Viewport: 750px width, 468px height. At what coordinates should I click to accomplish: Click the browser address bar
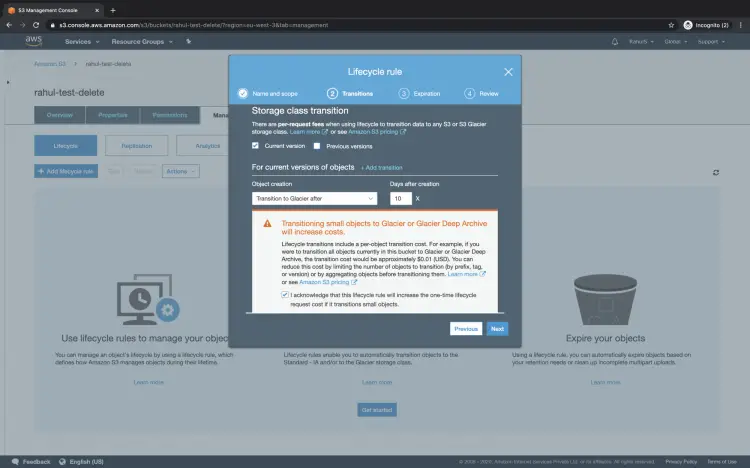[354, 25]
